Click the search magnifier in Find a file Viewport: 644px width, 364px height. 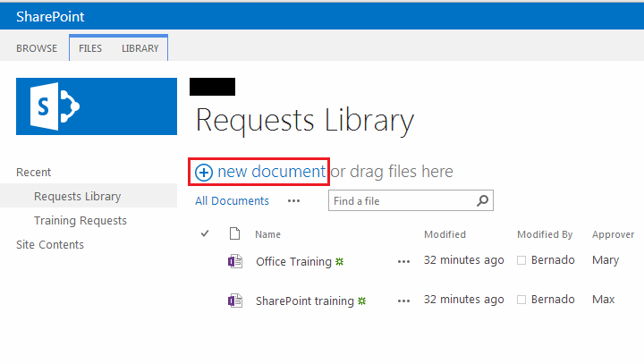(x=482, y=201)
